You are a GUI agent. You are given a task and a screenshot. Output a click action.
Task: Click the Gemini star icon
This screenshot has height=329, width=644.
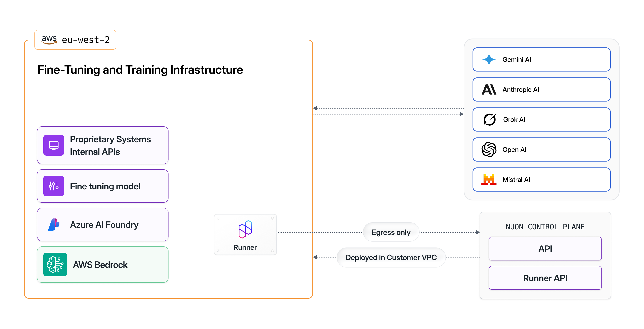click(x=489, y=59)
